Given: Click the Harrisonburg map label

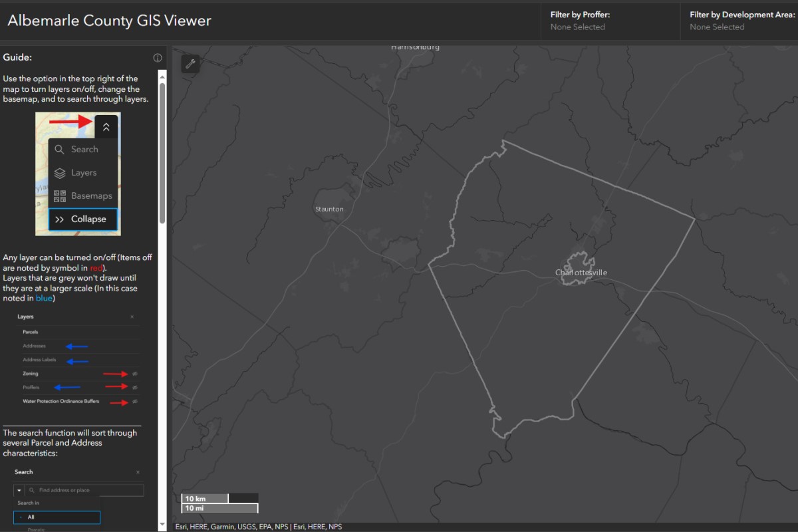Looking at the screenshot, I should [x=415, y=47].
